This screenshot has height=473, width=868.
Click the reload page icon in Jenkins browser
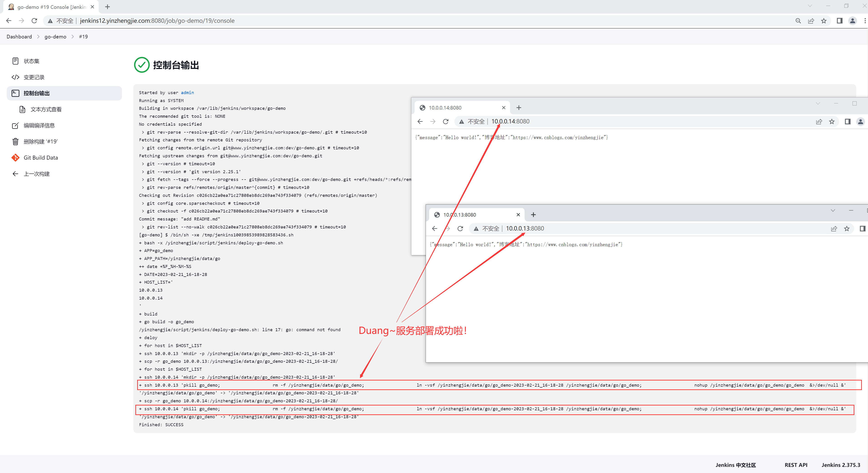(34, 20)
